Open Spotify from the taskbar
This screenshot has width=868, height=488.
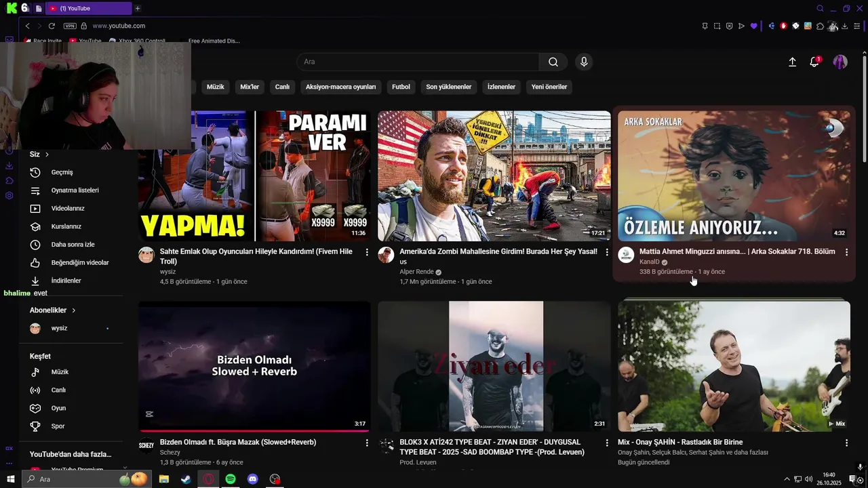(x=231, y=479)
